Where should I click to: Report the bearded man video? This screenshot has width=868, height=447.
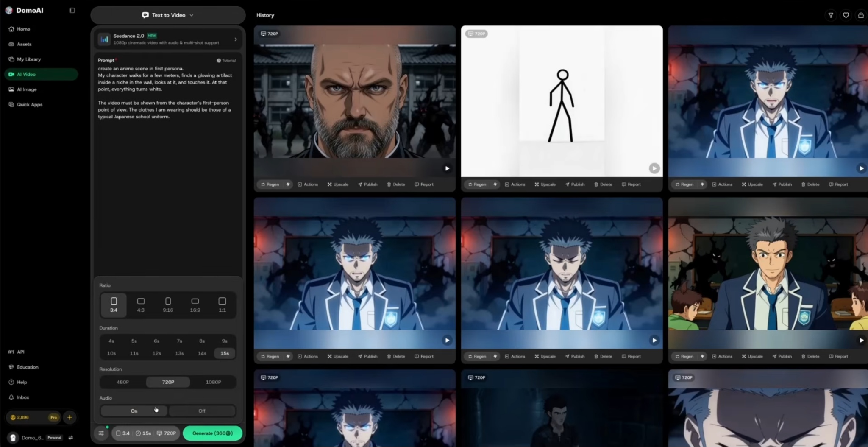click(424, 184)
